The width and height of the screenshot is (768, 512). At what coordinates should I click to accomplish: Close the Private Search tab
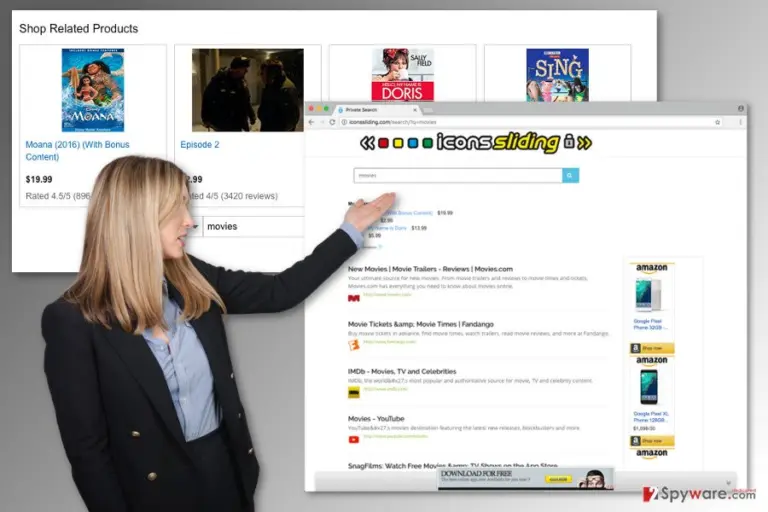click(x=415, y=110)
